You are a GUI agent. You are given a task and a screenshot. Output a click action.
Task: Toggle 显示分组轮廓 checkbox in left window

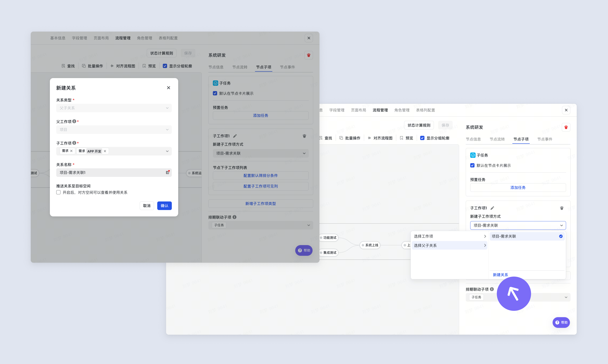click(x=165, y=66)
